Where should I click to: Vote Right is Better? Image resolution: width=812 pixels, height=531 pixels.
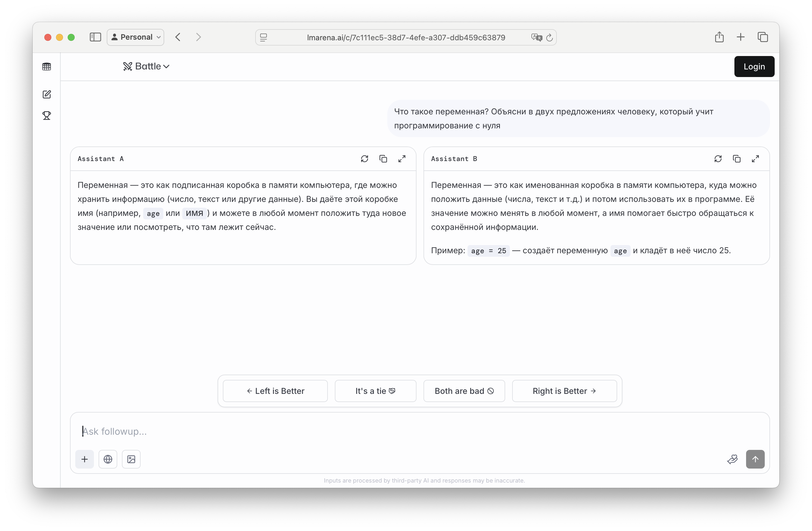click(x=564, y=391)
